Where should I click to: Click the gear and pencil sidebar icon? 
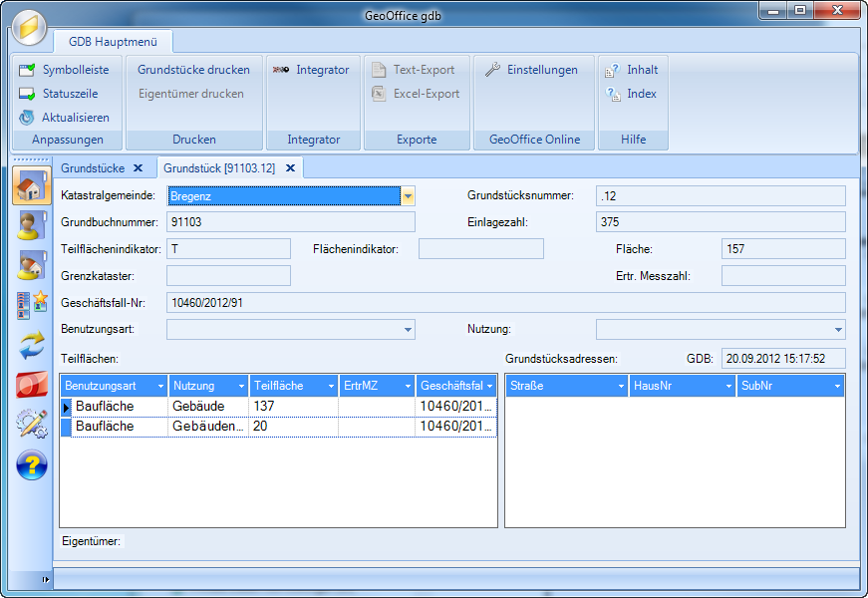coord(32,424)
